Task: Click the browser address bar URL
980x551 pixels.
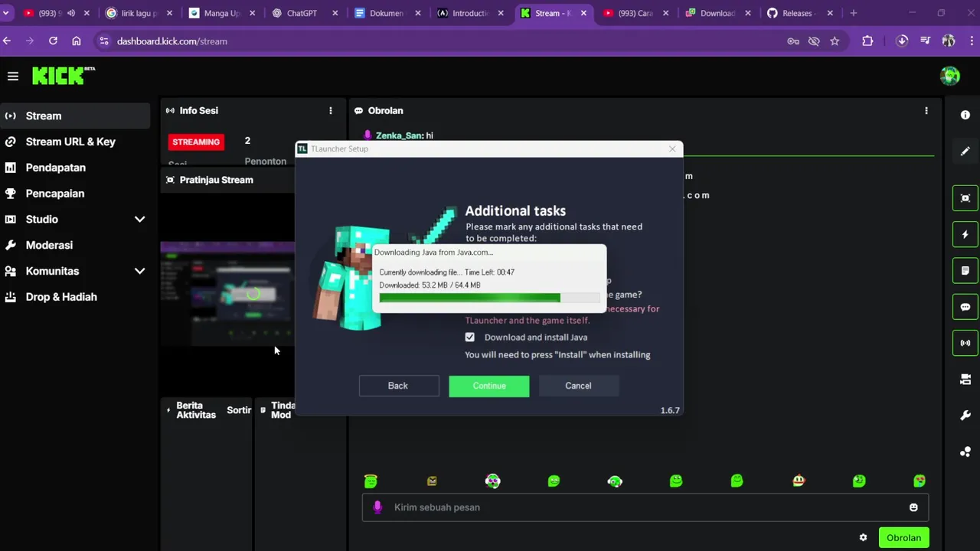Action: click(172, 41)
